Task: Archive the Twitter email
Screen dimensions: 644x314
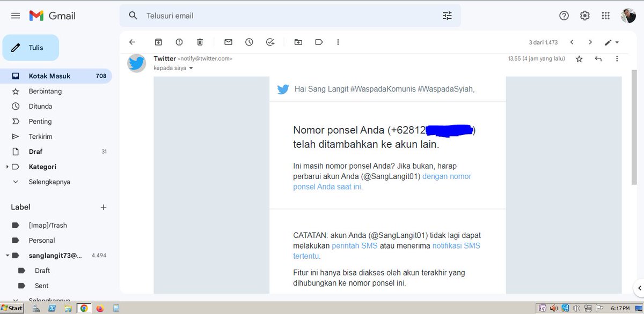Action: tap(158, 42)
